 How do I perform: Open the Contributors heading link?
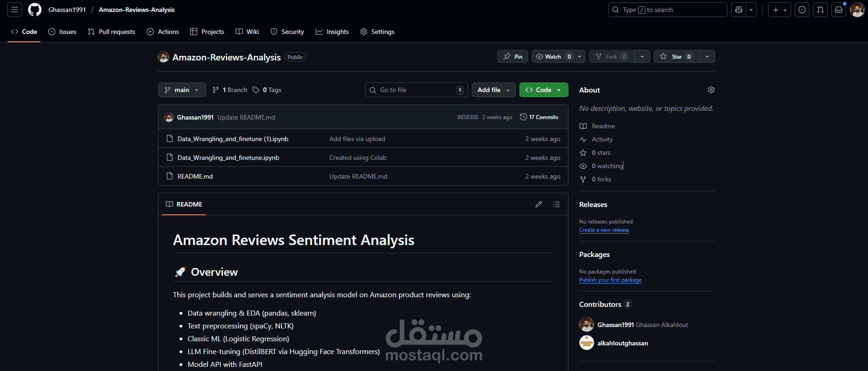click(x=606, y=305)
